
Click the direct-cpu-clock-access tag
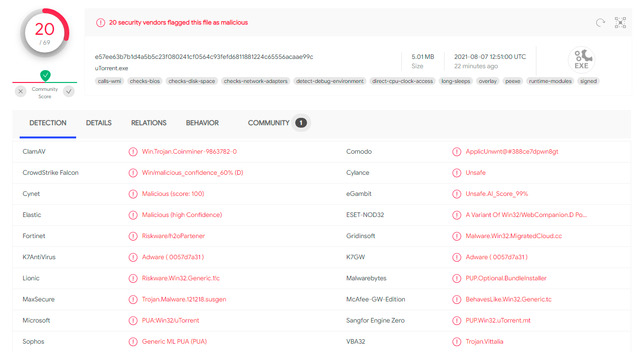pos(403,81)
